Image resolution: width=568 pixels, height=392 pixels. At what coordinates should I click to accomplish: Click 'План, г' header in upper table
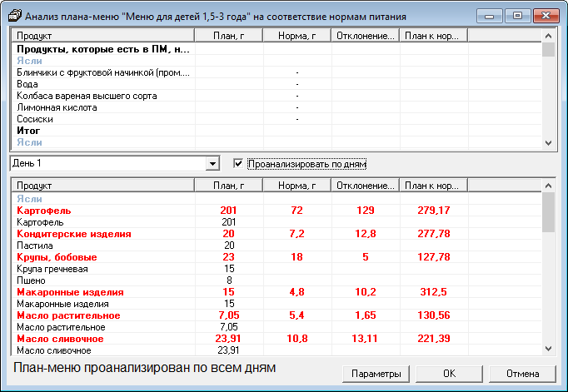tap(227, 36)
